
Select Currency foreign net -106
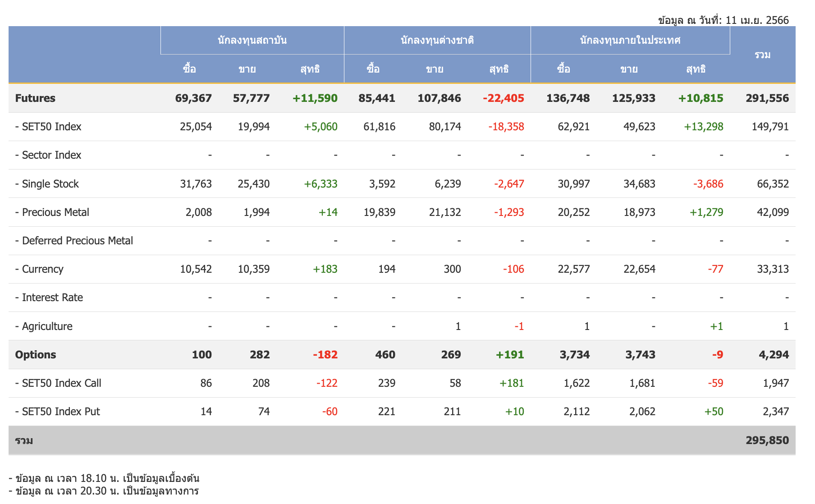(x=513, y=269)
